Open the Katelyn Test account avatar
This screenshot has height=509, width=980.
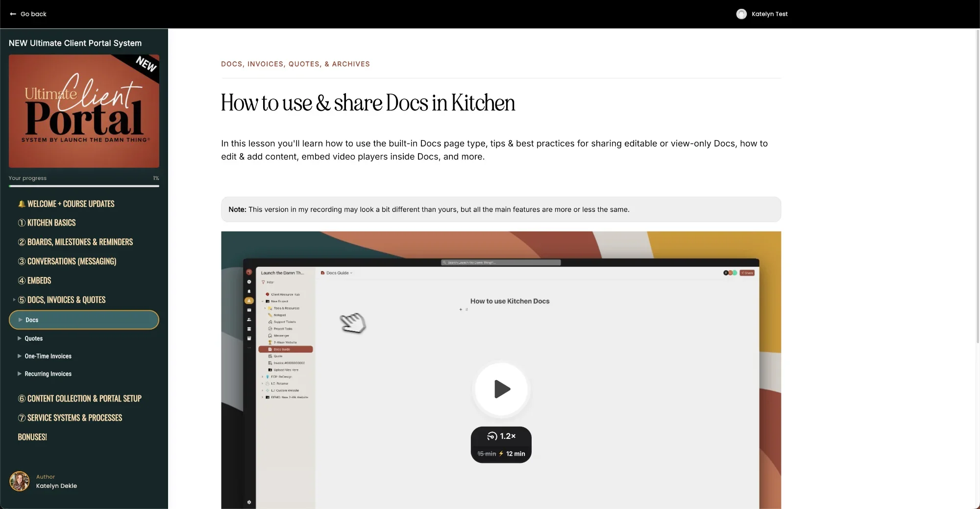[741, 14]
